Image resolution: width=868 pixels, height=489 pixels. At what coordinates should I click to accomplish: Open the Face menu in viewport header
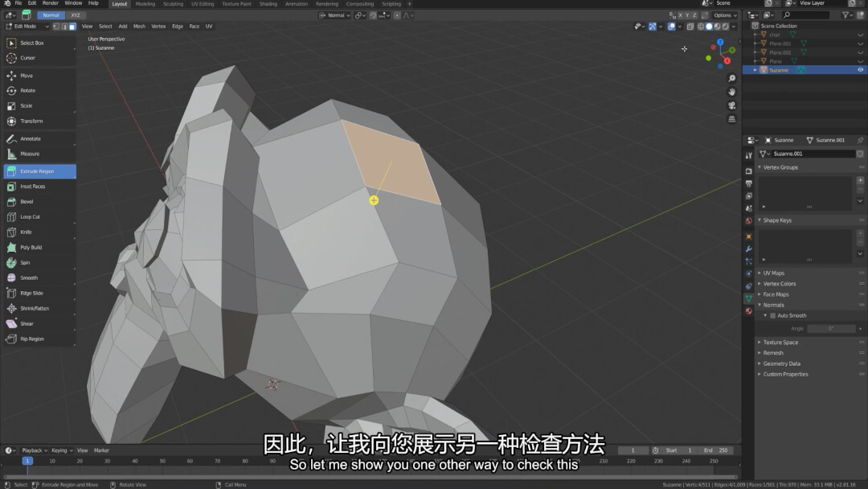coord(194,26)
